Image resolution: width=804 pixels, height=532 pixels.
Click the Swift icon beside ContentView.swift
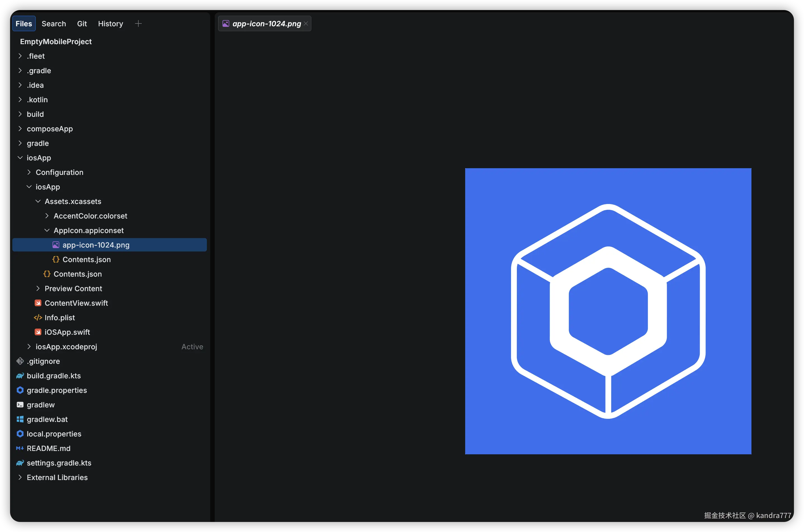(x=38, y=303)
